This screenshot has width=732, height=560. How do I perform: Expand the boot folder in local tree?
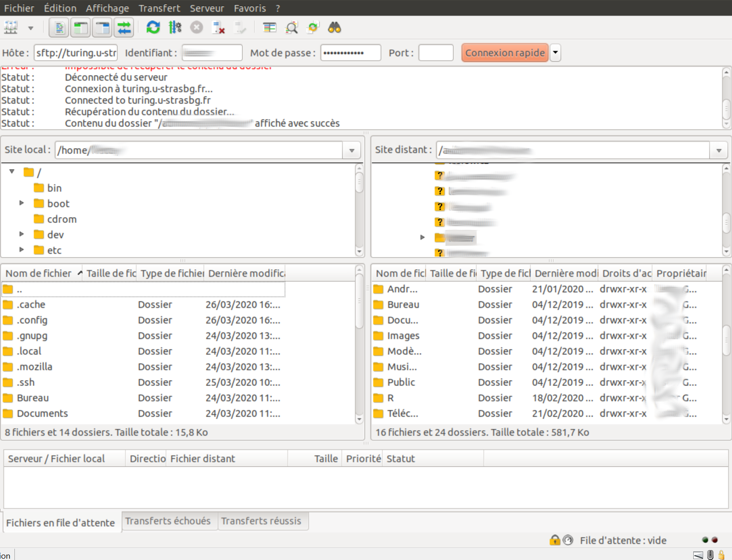[x=21, y=203]
